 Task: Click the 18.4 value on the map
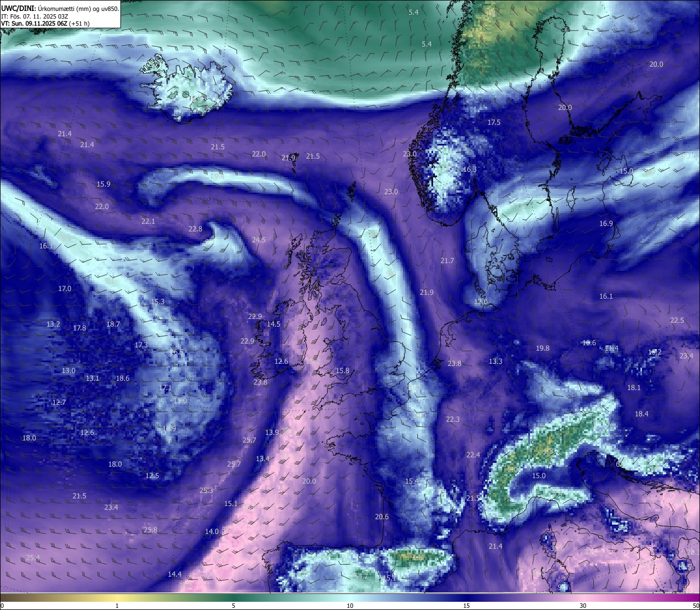pyautogui.click(x=641, y=414)
